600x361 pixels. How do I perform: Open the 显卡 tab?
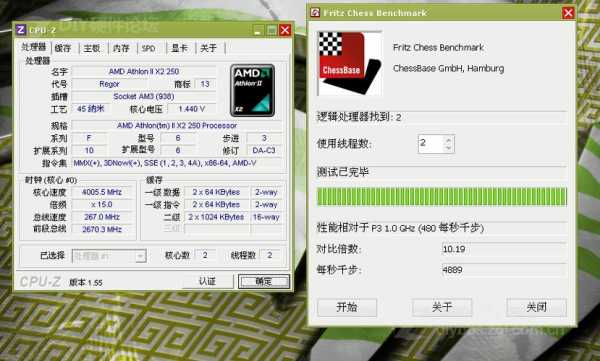179,48
